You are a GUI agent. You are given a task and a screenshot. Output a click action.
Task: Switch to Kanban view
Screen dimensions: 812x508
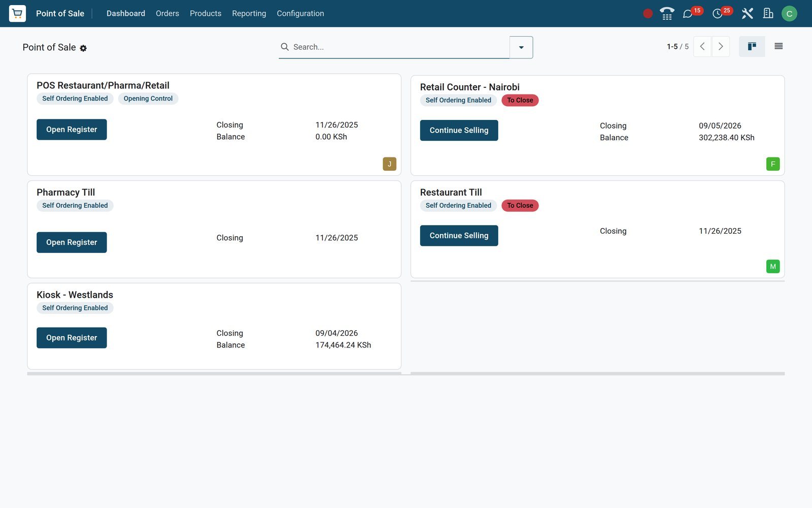(752, 47)
